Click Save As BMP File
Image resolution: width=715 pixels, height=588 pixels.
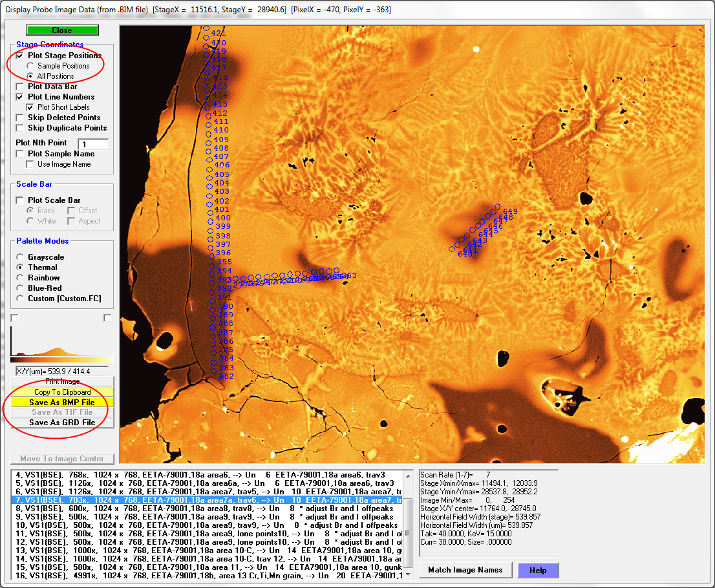tap(62, 403)
